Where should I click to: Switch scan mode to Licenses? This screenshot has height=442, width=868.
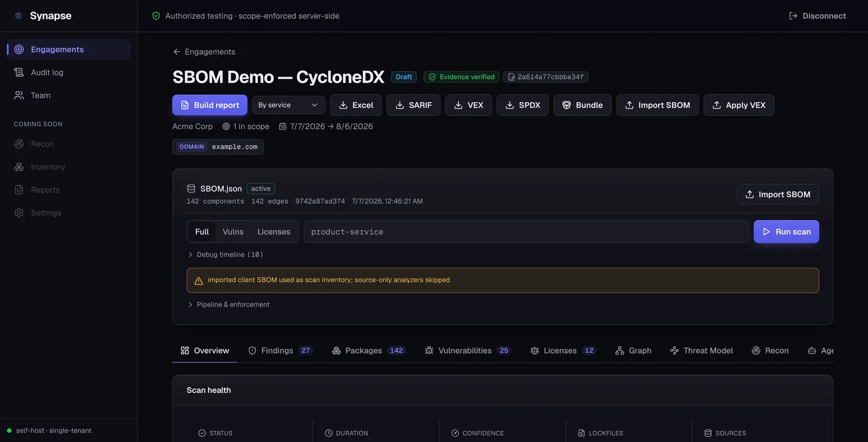pyautogui.click(x=274, y=232)
